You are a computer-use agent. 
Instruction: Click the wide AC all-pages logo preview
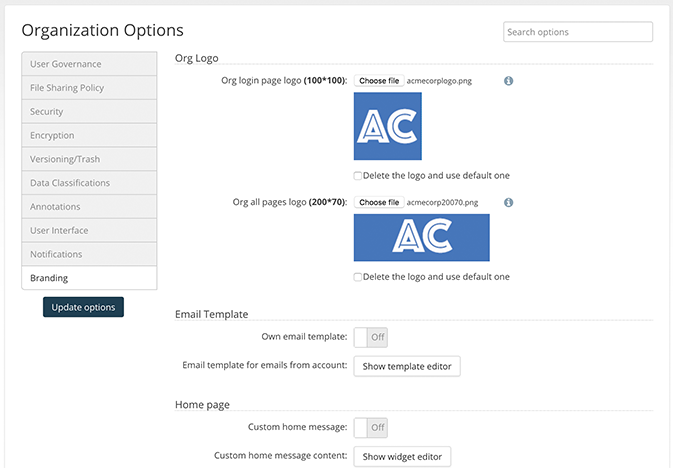[421, 238]
